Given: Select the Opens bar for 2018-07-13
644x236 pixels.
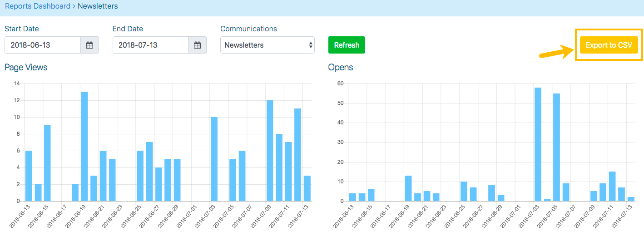Looking at the screenshot, I should (x=631, y=199).
